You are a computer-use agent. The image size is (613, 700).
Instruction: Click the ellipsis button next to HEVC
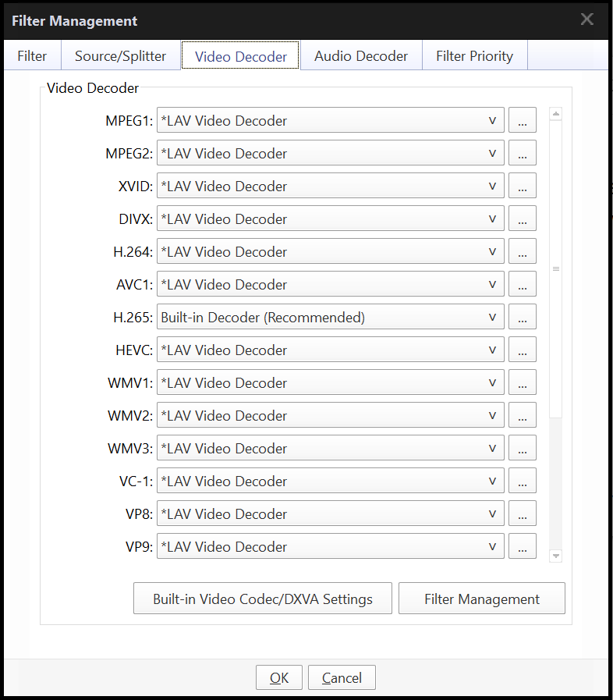[x=522, y=350]
